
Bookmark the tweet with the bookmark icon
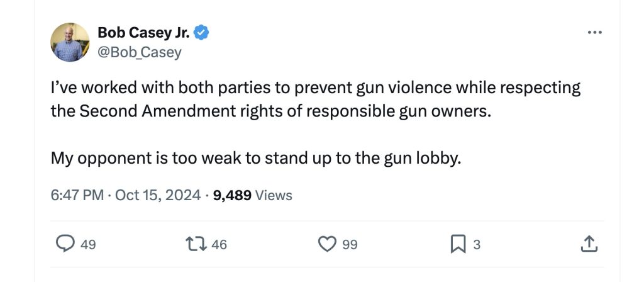pos(457,244)
